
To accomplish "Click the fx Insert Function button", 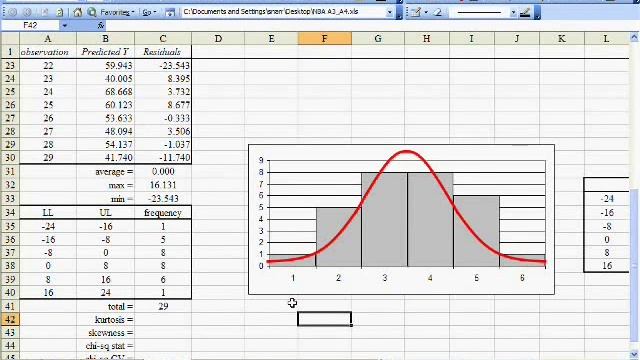I will (x=101, y=25).
